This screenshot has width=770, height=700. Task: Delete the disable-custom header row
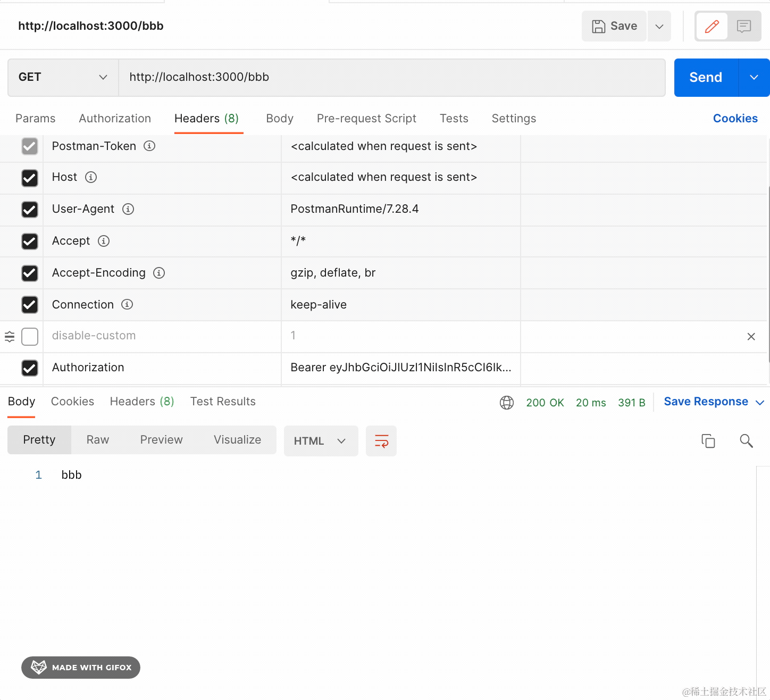(x=751, y=337)
